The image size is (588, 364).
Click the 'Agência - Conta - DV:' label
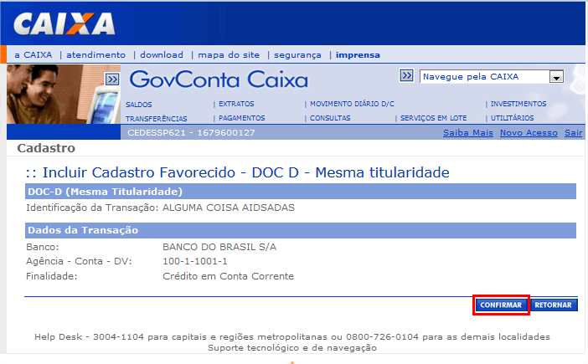79,261
